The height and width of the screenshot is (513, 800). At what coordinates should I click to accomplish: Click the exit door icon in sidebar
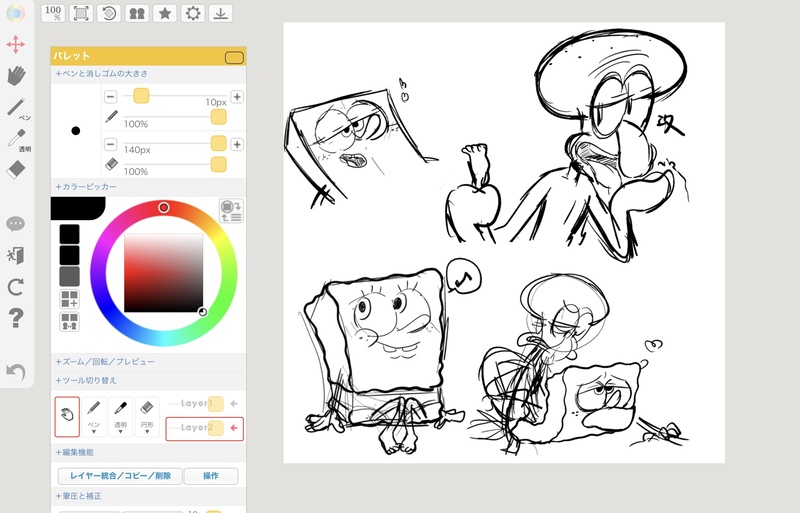click(x=15, y=255)
